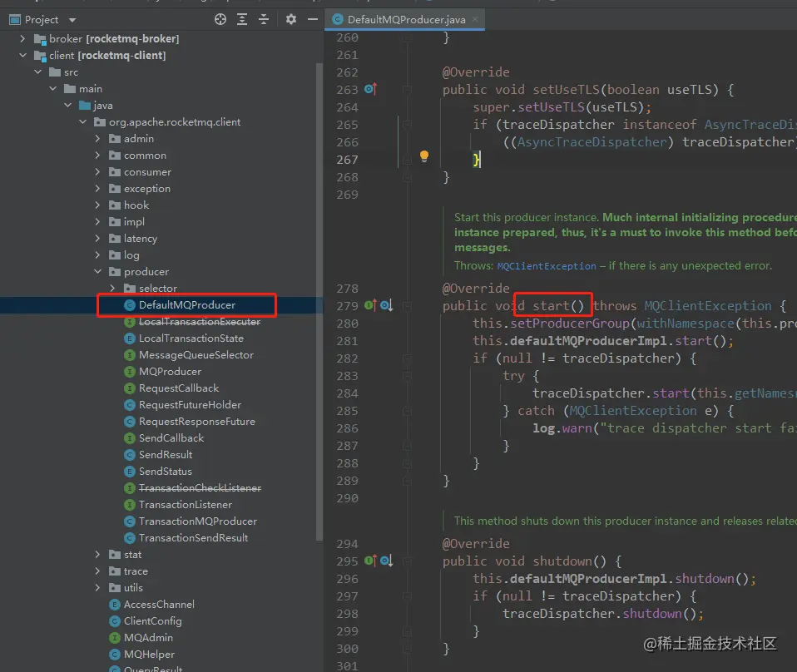Image resolution: width=797 pixels, height=672 pixels.
Task: Fold the setUseTLS method at line 263
Action: point(407,90)
